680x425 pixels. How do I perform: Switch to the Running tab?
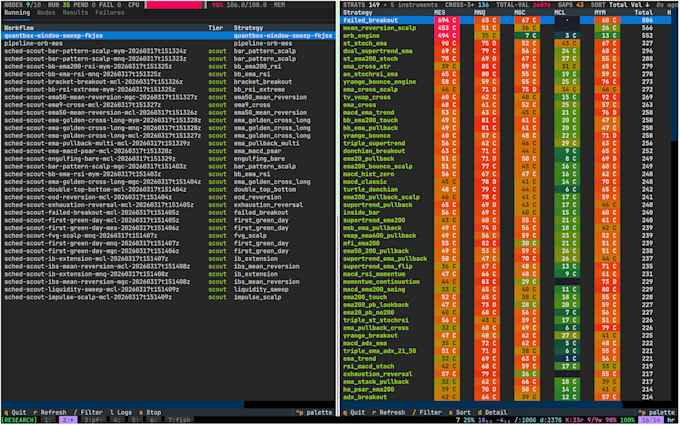(x=17, y=13)
